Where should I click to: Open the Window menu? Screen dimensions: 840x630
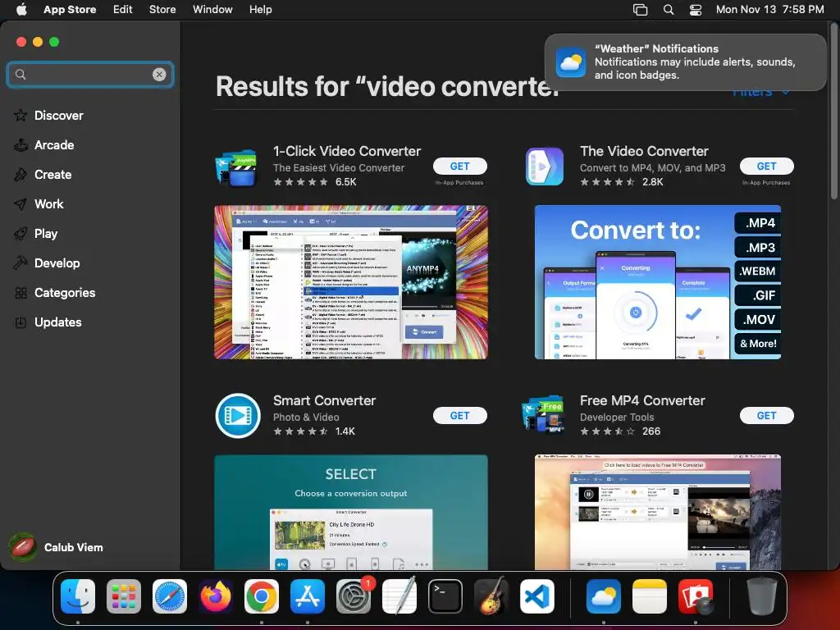(212, 9)
